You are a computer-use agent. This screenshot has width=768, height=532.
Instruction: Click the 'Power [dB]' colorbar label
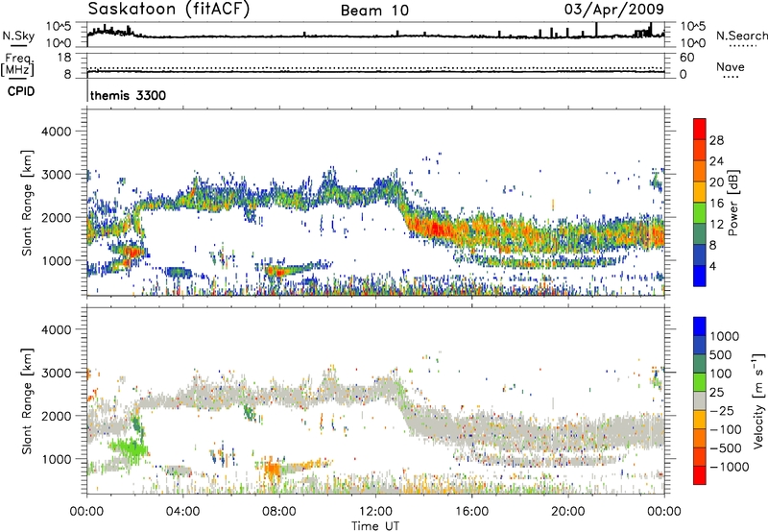click(732, 203)
